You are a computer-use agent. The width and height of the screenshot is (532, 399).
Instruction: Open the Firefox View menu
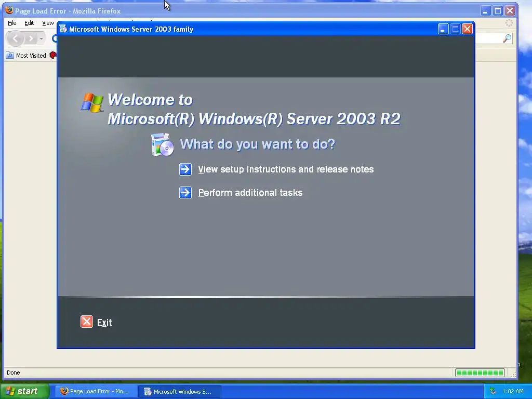(x=48, y=23)
